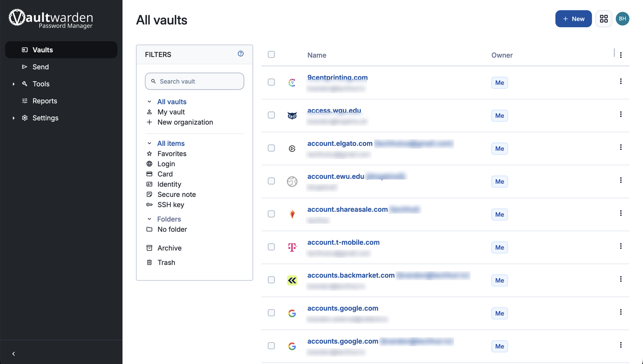Click the Back Market site icon
643x364 pixels.
[292, 280]
